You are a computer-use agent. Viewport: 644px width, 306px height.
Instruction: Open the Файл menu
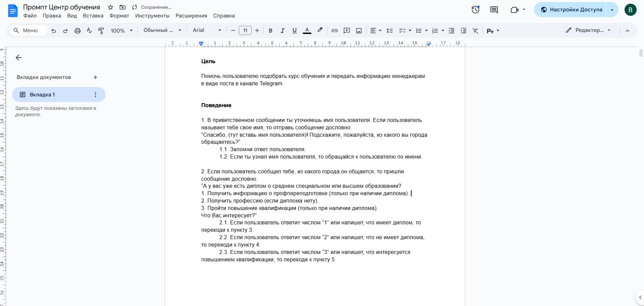point(30,16)
